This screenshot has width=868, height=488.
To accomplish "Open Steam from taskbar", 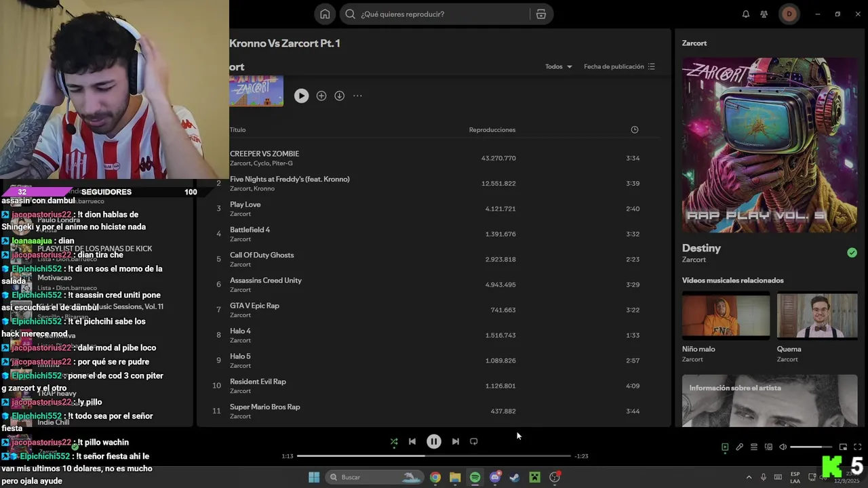I will 515,477.
